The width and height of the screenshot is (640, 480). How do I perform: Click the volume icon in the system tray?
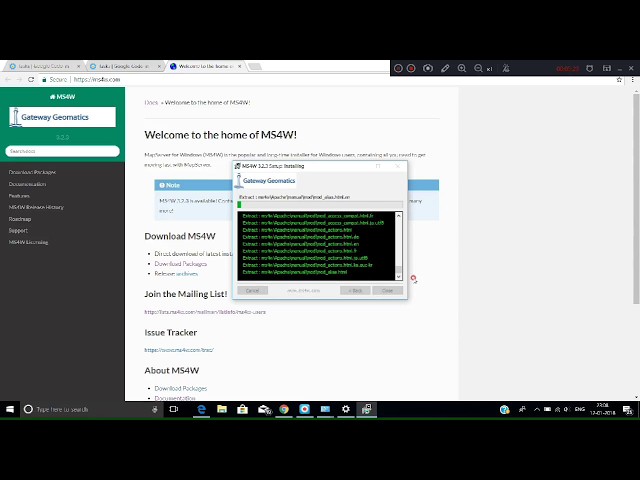coord(567,409)
